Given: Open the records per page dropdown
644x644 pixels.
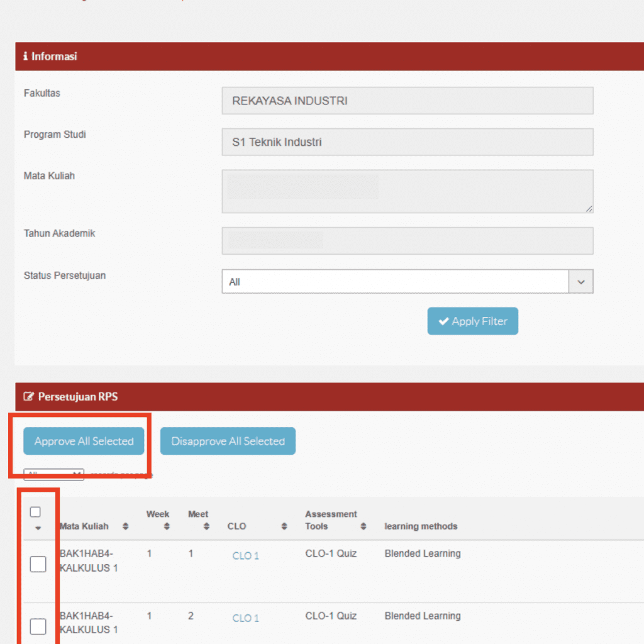Looking at the screenshot, I should tap(53, 475).
